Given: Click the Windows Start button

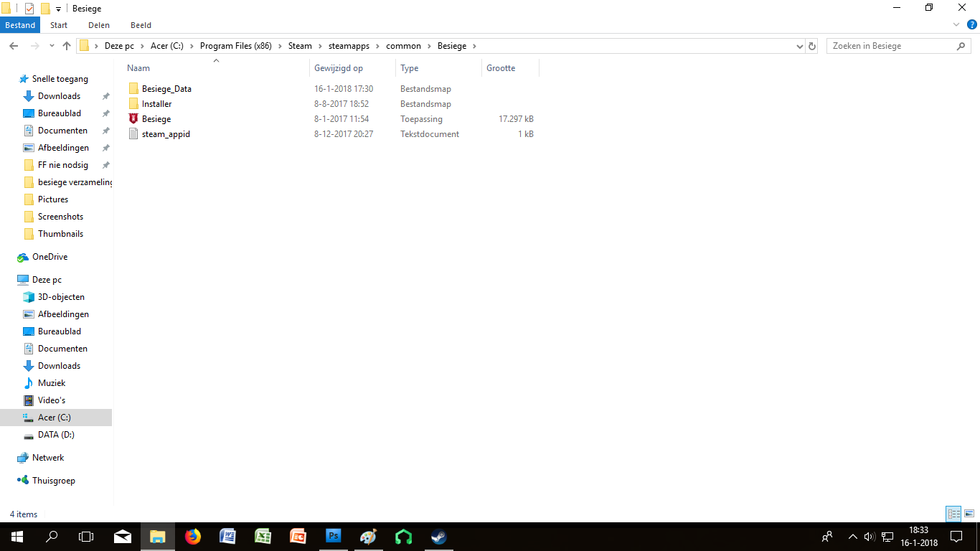Looking at the screenshot, I should click(17, 537).
